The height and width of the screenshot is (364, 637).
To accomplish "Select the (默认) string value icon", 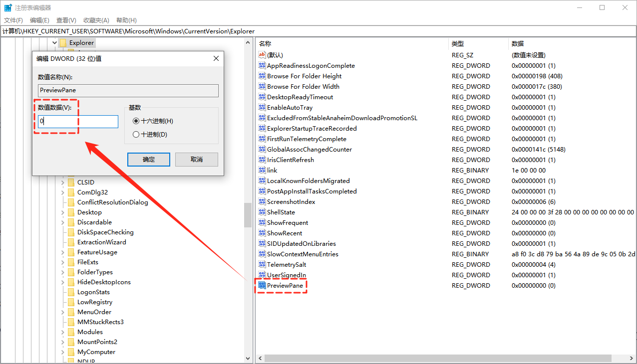I will pyautogui.click(x=262, y=55).
